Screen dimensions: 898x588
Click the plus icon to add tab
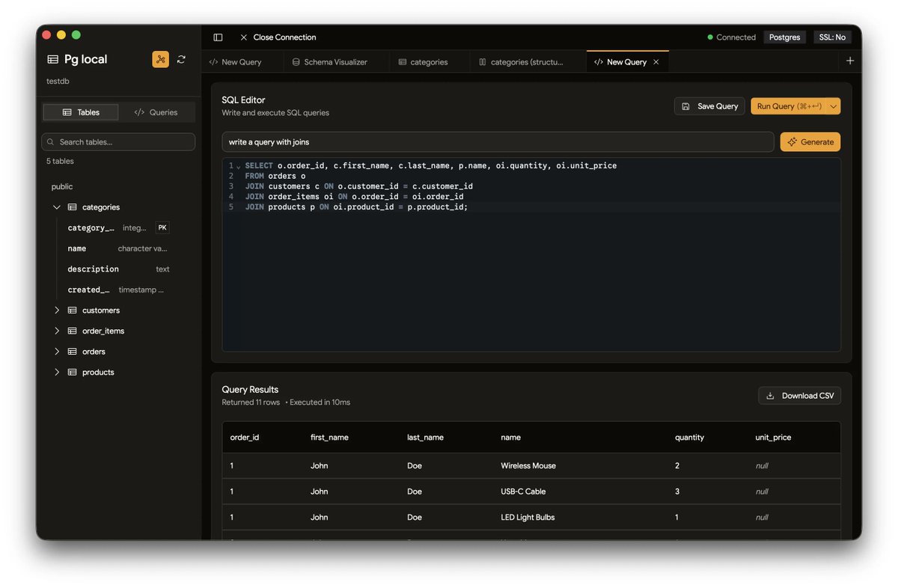pyautogui.click(x=850, y=61)
